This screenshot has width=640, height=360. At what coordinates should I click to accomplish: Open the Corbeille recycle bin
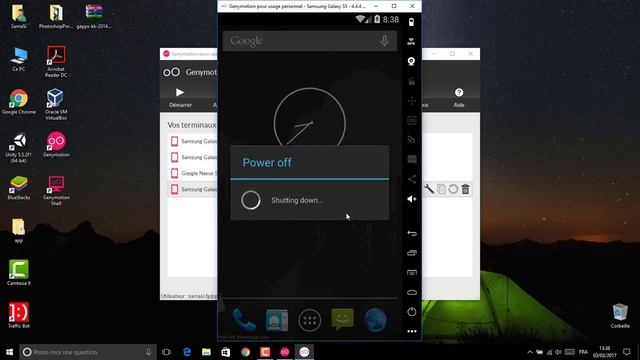(620, 316)
